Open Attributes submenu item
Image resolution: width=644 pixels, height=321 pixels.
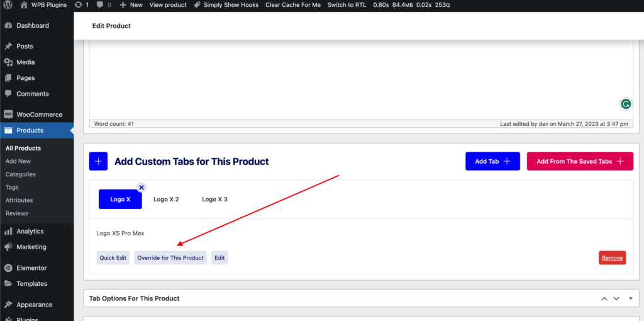click(19, 200)
